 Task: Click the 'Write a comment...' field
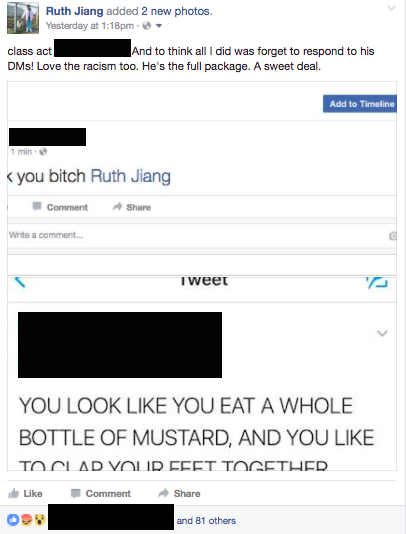198,235
